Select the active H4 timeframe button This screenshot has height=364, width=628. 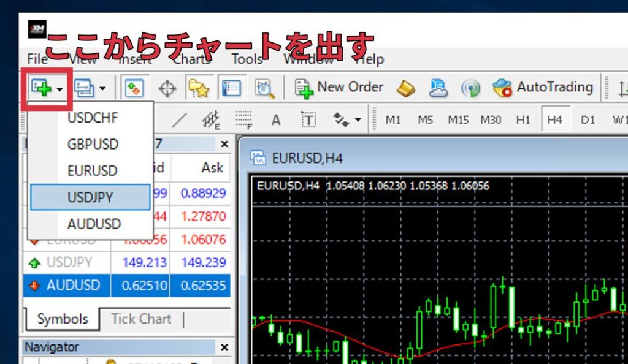coord(555,119)
